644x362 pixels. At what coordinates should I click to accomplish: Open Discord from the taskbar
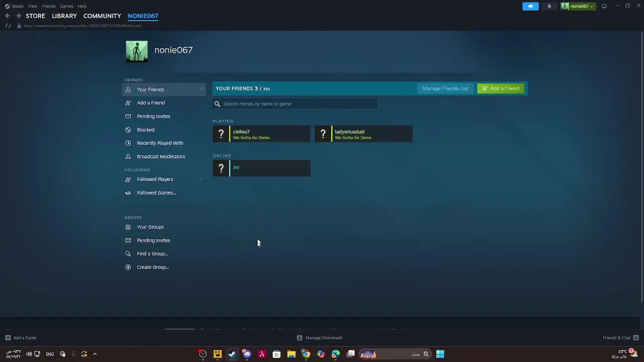tap(247, 354)
